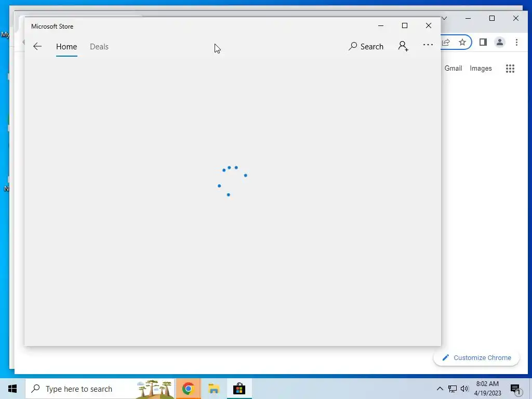Open the Chrome profile avatar

[x=499, y=42]
